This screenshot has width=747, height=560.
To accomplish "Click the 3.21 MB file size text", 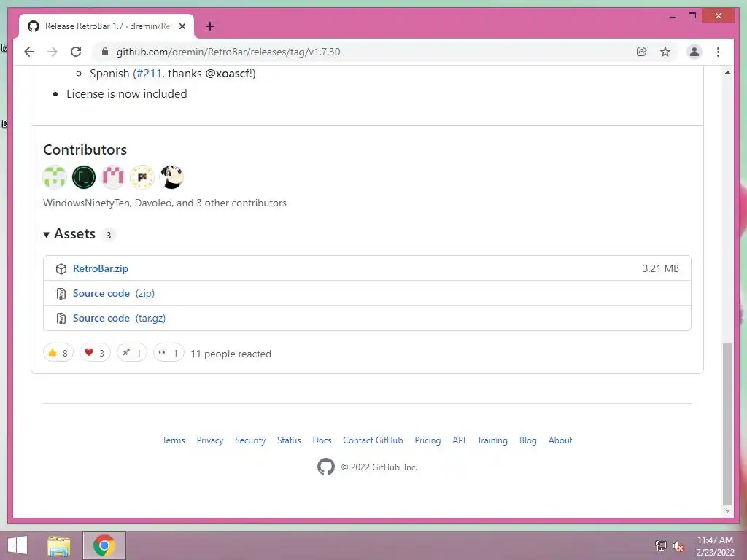I will point(660,268).
